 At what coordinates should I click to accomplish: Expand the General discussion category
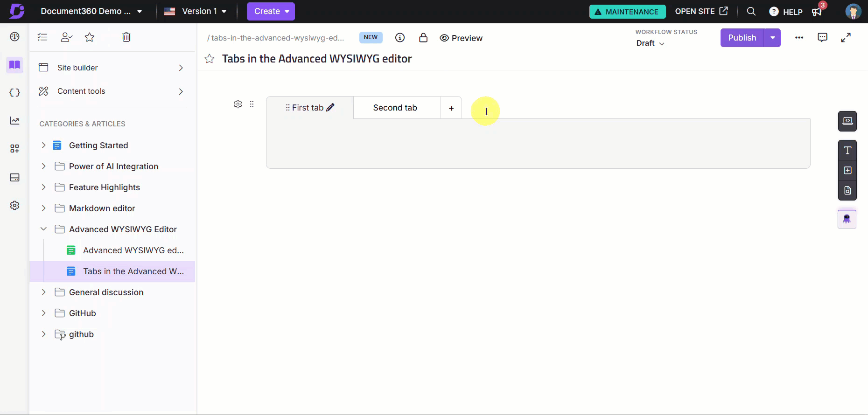tap(43, 292)
